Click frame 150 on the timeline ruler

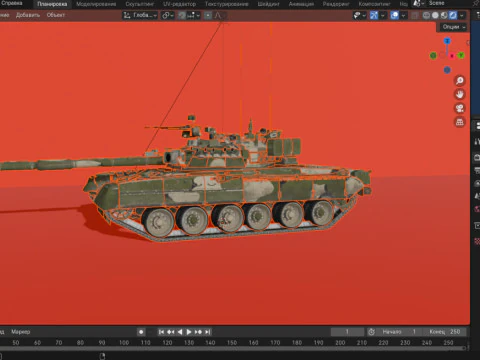point(232,342)
